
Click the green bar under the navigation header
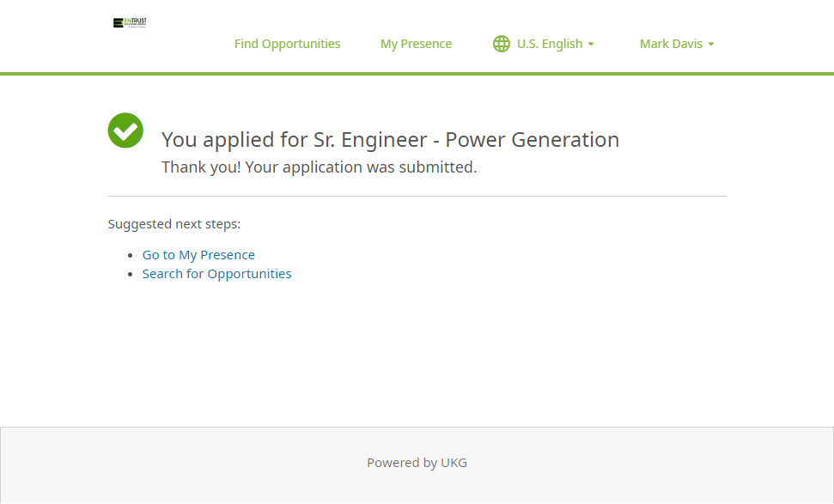[x=417, y=74]
